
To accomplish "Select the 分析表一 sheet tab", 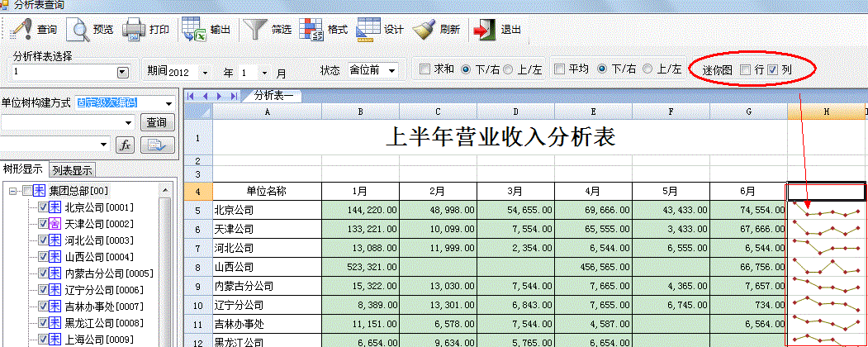I will [x=274, y=96].
